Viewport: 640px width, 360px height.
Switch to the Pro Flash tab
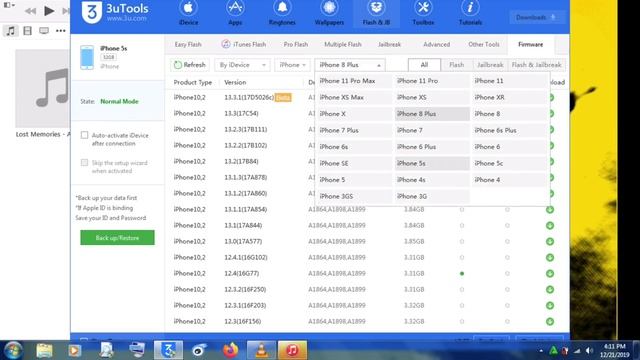296,44
